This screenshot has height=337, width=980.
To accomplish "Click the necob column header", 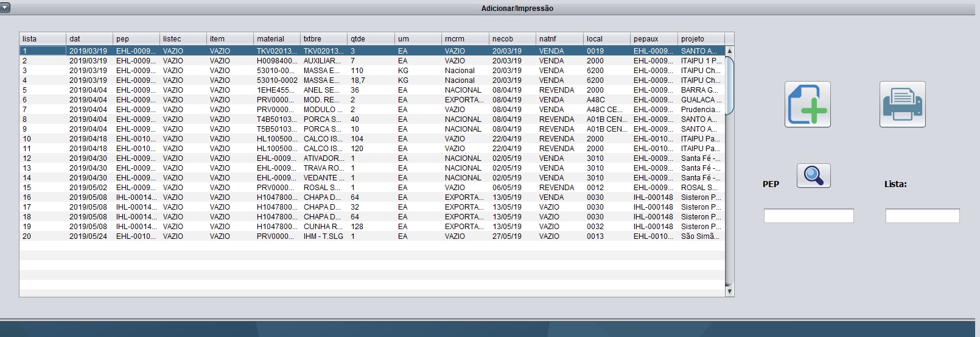I will pos(513,38).
